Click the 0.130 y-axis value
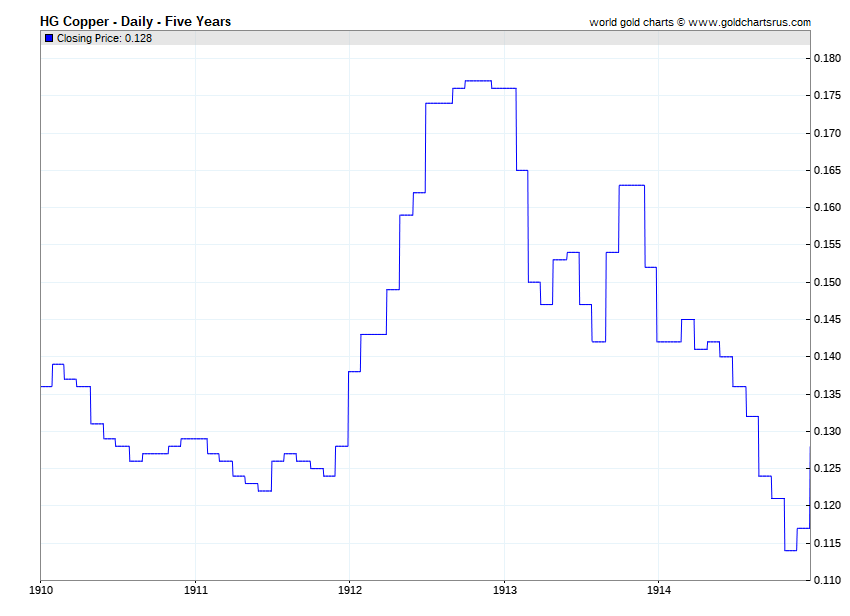Image resolution: width=850 pixels, height=616 pixels. 827,431
